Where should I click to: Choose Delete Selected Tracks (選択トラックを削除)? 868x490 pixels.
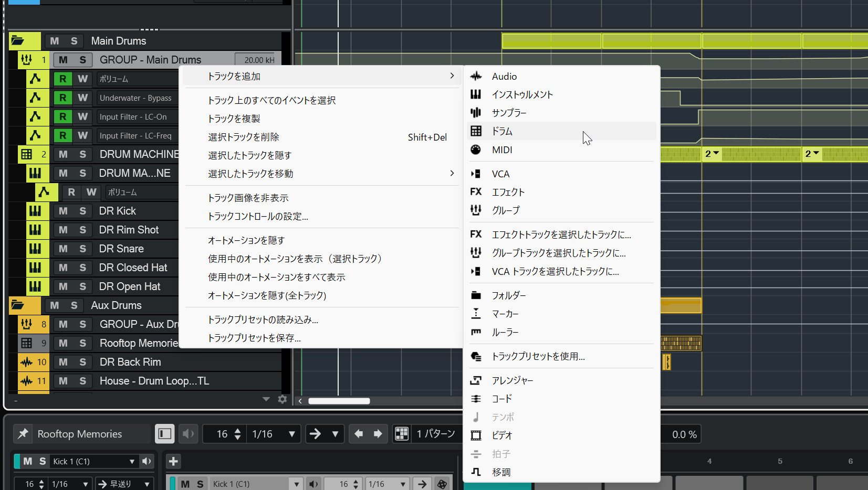click(322, 137)
